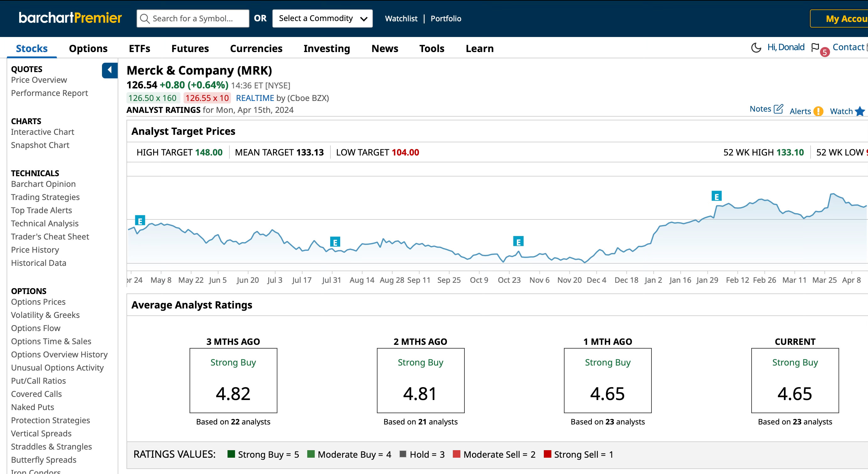Image resolution: width=868 pixels, height=474 pixels.
Task: Open Price History
Action: (x=35, y=250)
